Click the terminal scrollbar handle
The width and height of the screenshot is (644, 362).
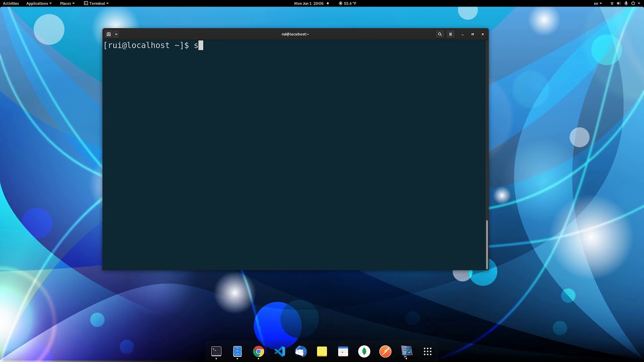(487, 244)
